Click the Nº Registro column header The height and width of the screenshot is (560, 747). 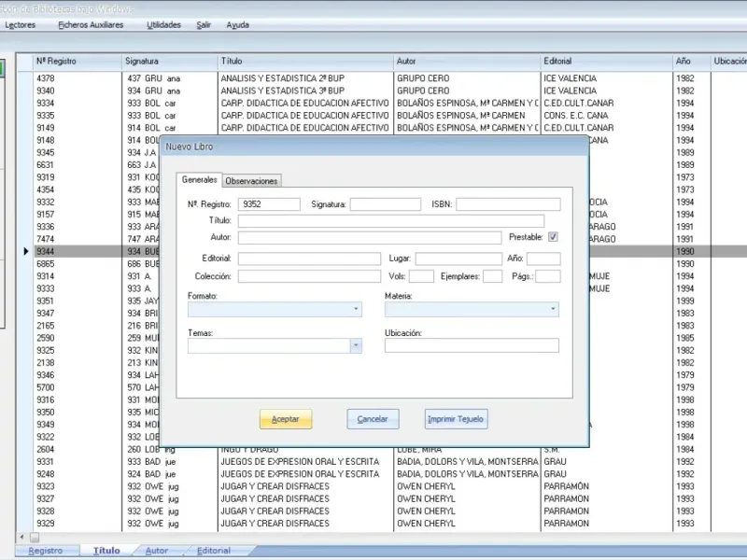[78, 62]
